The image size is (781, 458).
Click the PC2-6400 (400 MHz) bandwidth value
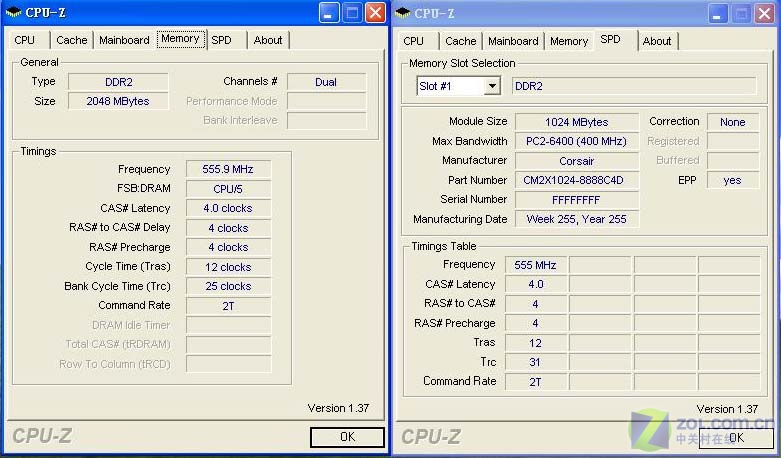point(576,141)
